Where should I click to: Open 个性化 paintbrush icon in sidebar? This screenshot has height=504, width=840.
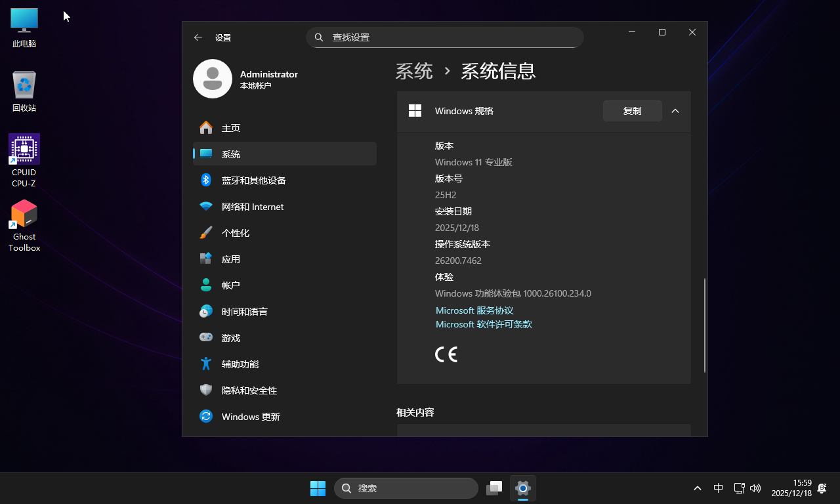click(206, 233)
